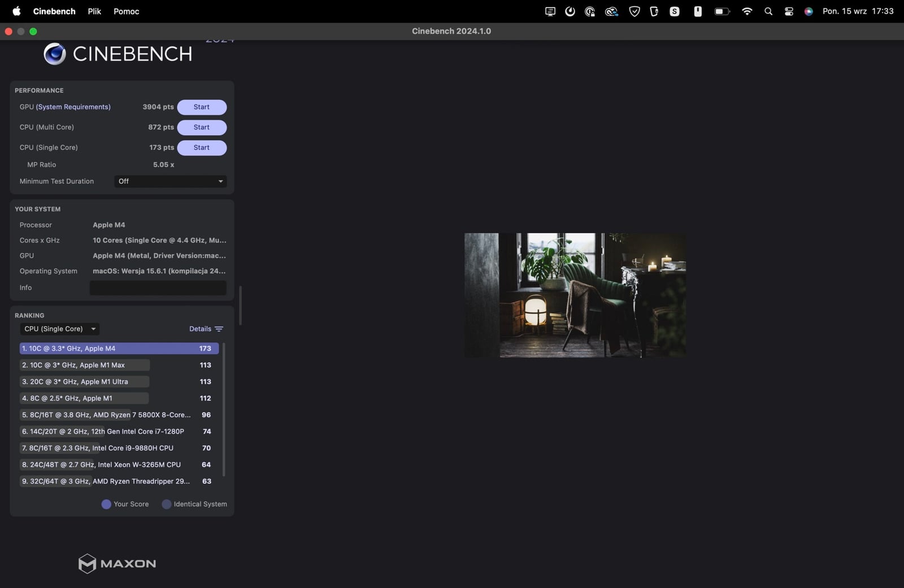This screenshot has height=588, width=904.
Task: Click the mouse status menu bar icon
Action: tap(698, 11)
